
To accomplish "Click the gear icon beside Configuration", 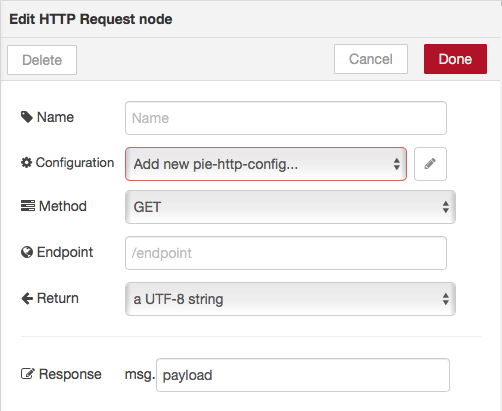I will [x=26, y=163].
